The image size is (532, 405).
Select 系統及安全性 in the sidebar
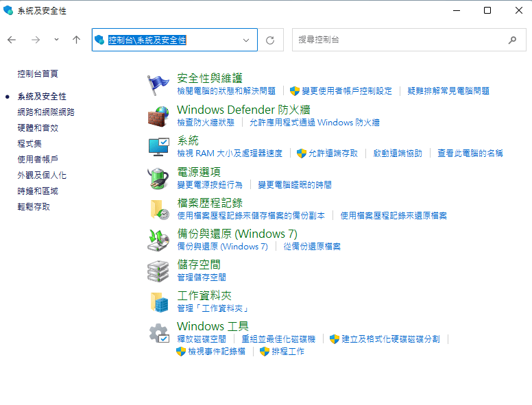(42, 97)
